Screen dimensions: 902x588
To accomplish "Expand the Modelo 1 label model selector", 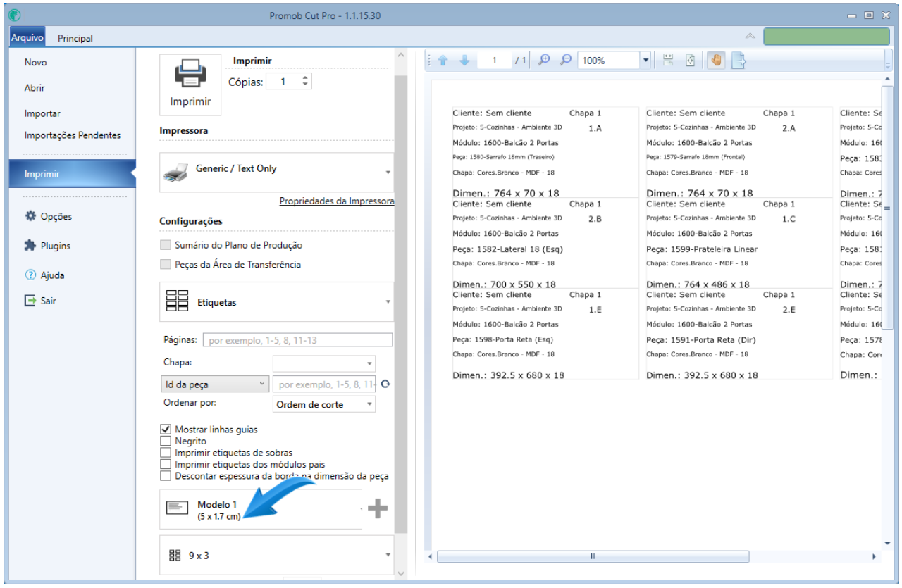I will [x=261, y=509].
